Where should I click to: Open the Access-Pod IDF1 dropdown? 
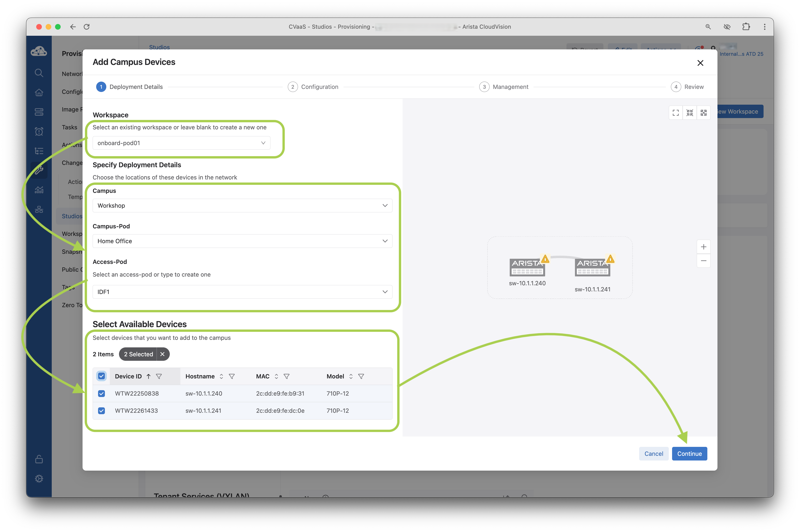point(242,292)
